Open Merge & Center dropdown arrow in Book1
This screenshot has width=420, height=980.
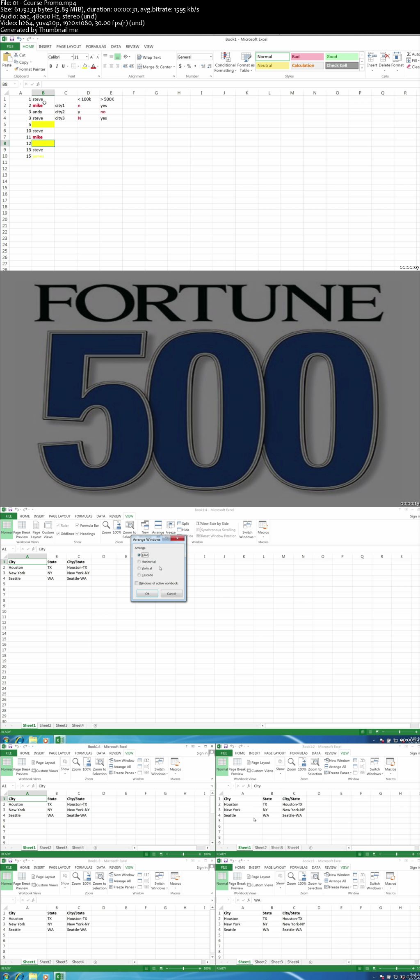coord(174,67)
